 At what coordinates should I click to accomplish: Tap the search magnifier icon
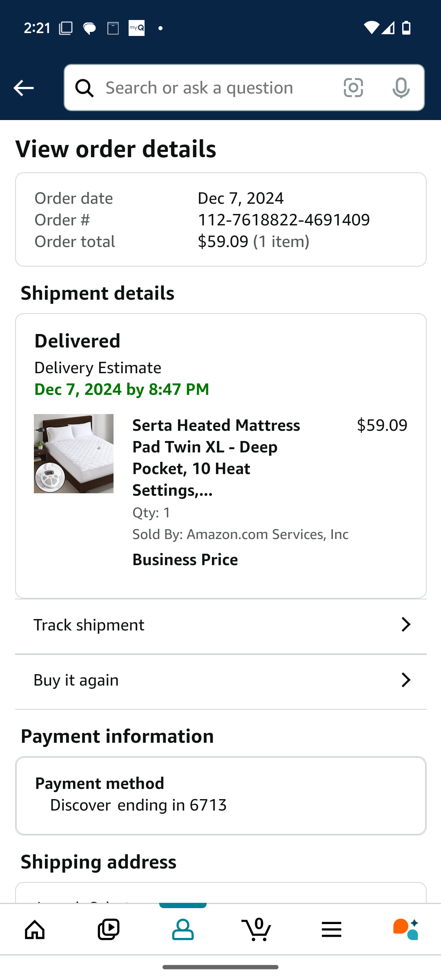click(85, 88)
